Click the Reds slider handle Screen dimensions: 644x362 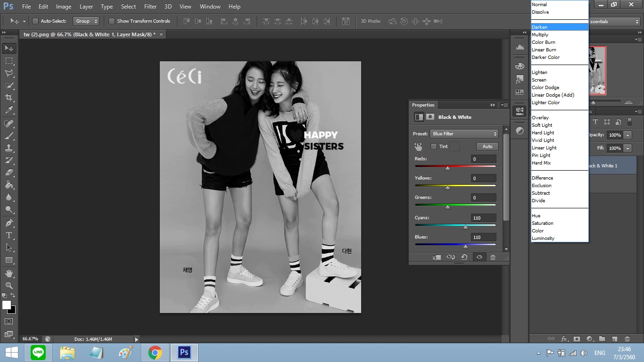447,168
